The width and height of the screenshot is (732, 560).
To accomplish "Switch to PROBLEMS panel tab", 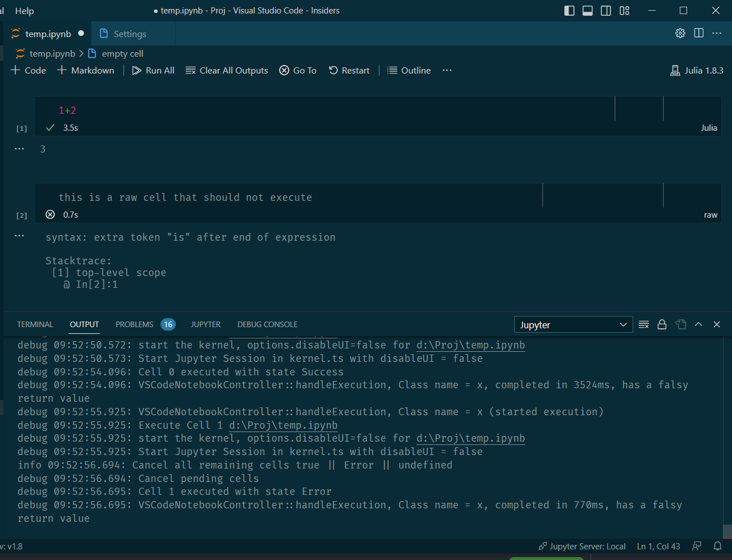I will (x=145, y=324).
